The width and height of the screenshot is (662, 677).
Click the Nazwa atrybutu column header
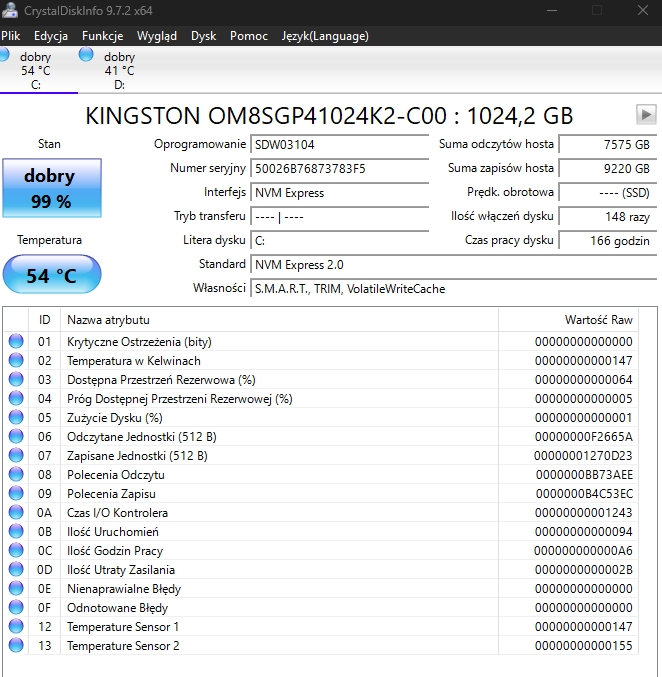pyautogui.click(x=108, y=320)
